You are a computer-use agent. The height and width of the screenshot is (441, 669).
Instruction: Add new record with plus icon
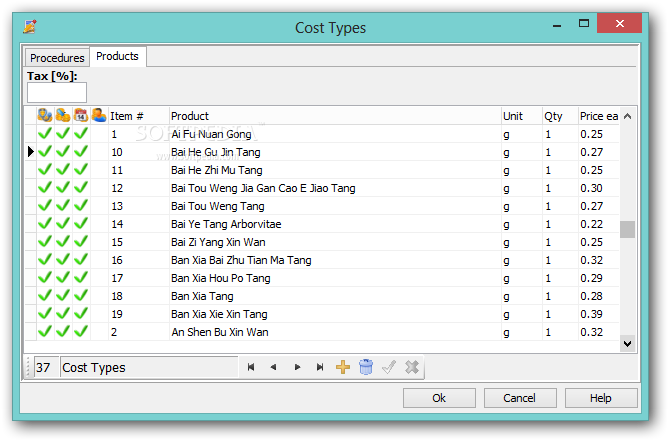coord(343,367)
